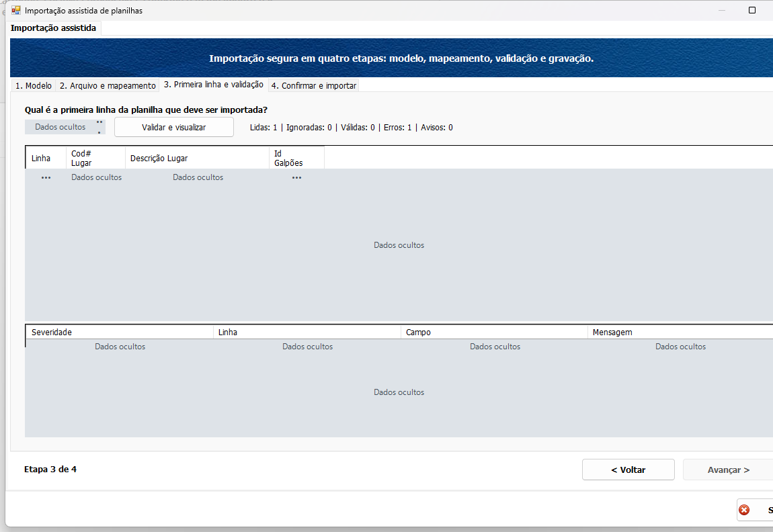The height and width of the screenshot is (532, 773).
Task: Click the Linha header in errors grid
Action: click(307, 332)
